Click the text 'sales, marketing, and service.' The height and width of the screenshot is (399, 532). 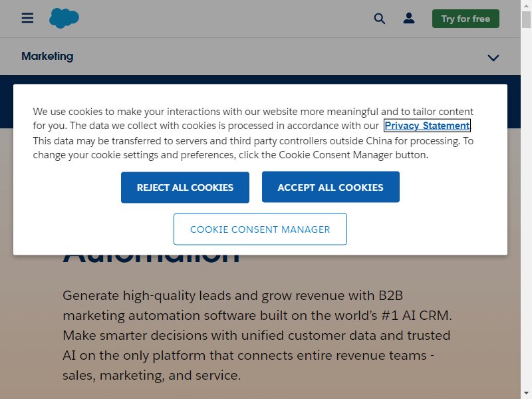152,376
